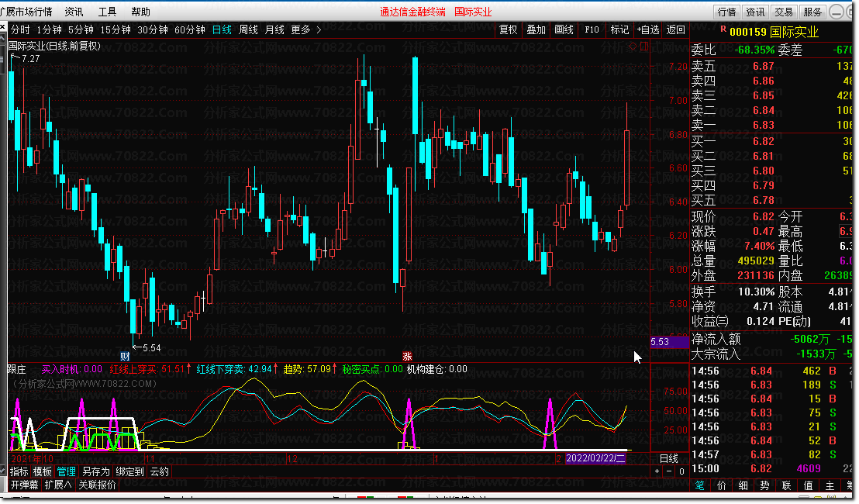Click the 交易 button at top right
Screen dimensions: 859x504
[784, 12]
